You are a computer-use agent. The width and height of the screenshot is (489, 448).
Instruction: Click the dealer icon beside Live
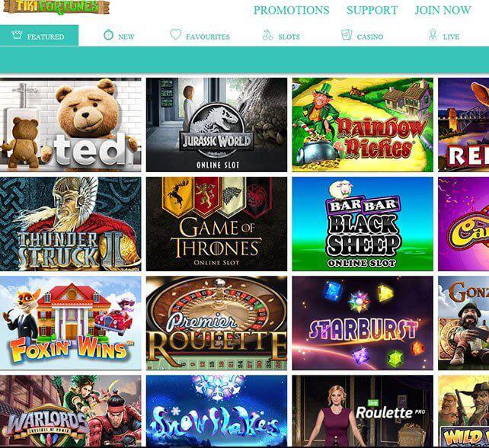click(x=433, y=34)
